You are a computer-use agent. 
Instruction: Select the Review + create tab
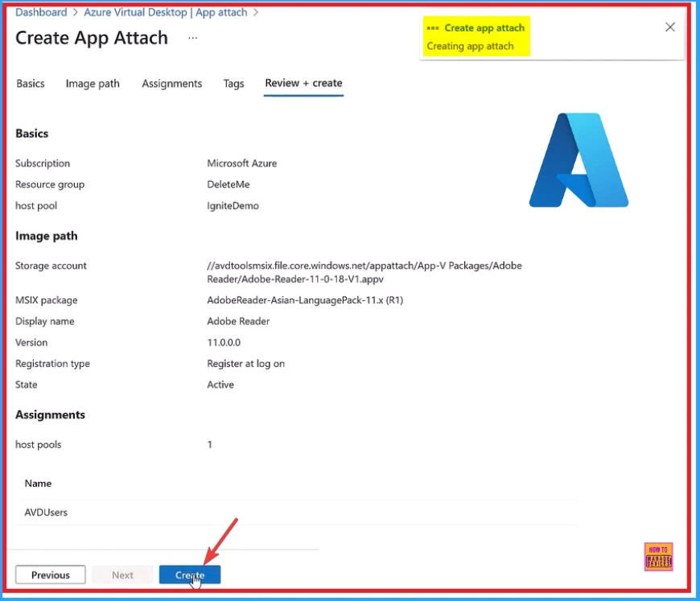(303, 83)
